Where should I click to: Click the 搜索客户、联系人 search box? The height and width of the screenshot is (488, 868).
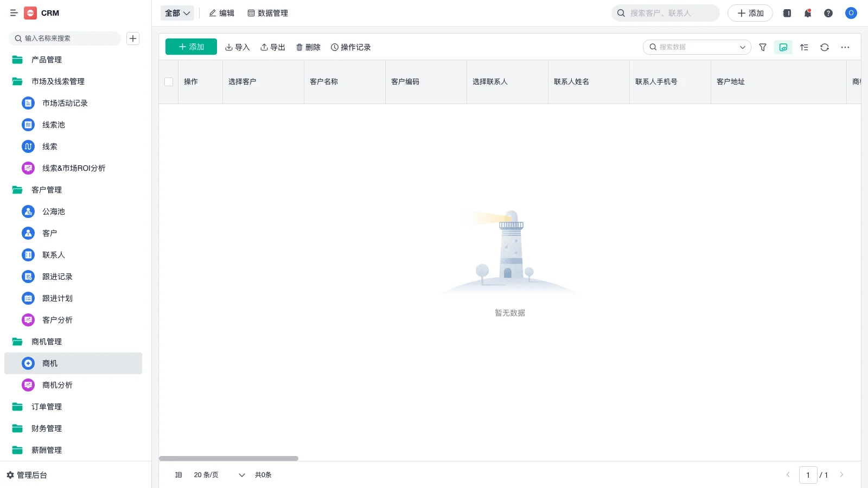tap(665, 12)
